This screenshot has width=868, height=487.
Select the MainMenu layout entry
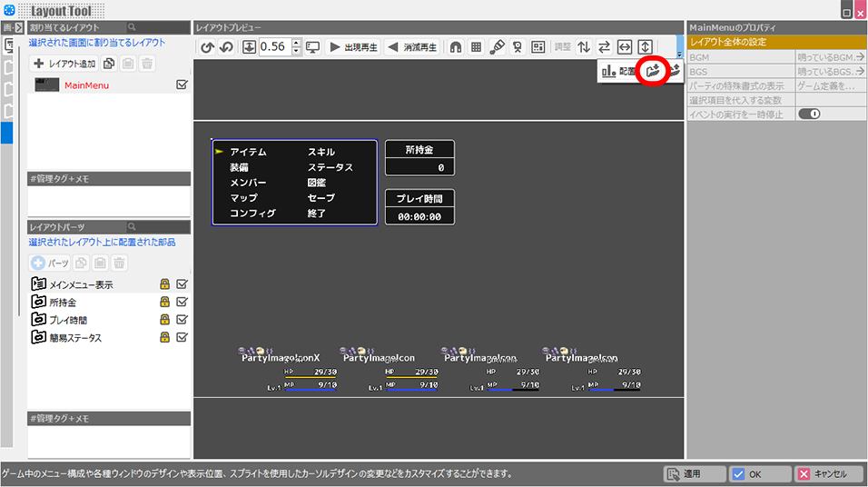(86, 85)
